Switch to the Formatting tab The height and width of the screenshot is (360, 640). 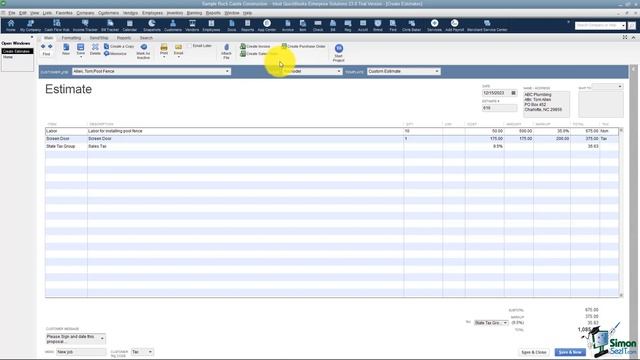coord(71,38)
